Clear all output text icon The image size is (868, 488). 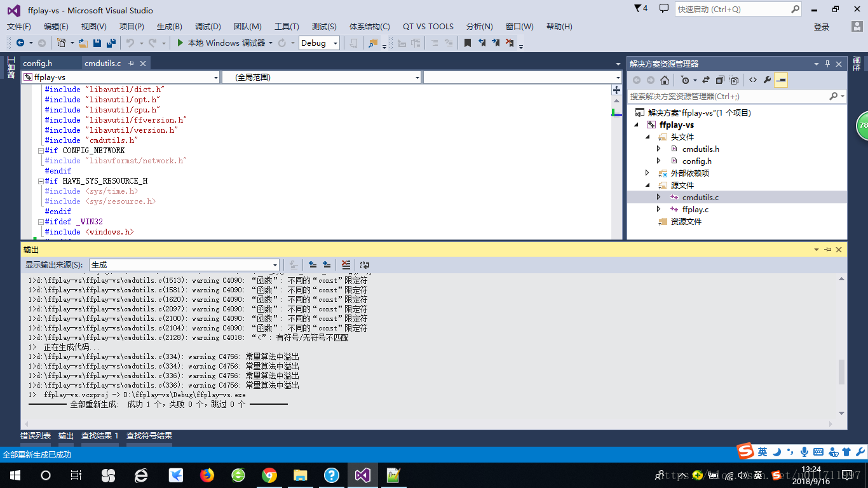(x=345, y=265)
